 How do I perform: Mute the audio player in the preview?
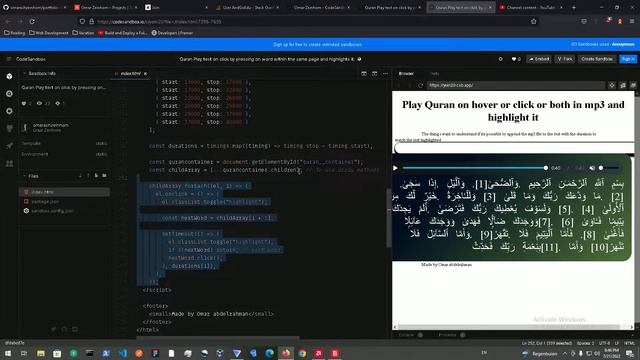coord(592,168)
